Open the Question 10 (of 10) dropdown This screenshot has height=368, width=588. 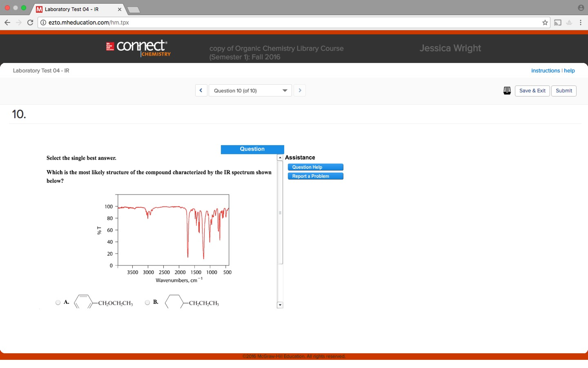pyautogui.click(x=250, y=91)
